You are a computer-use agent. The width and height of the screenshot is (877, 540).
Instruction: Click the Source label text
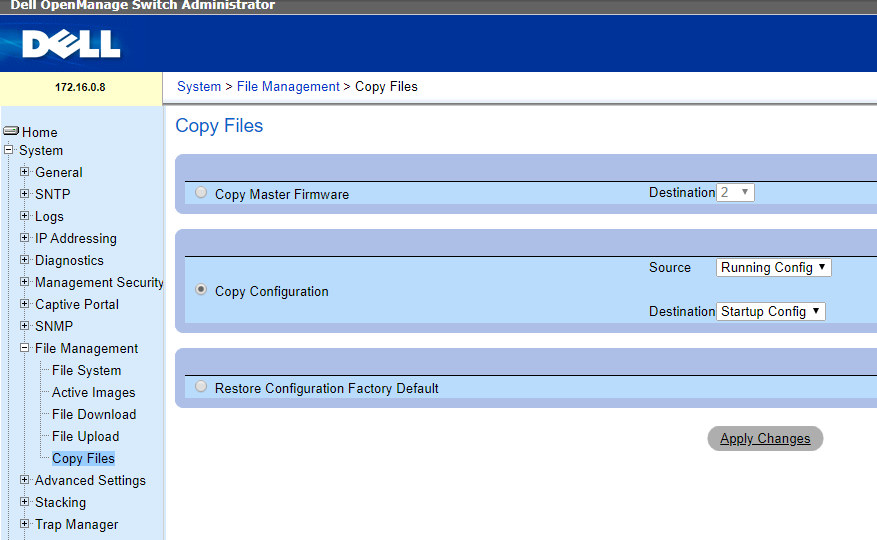click(x=670, y=267)
